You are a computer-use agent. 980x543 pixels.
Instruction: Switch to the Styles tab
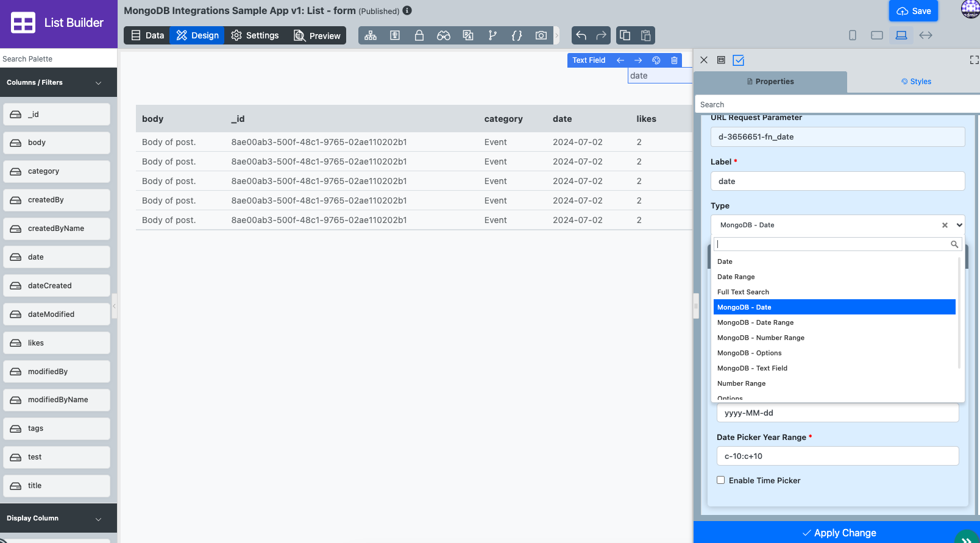[915, 82]
